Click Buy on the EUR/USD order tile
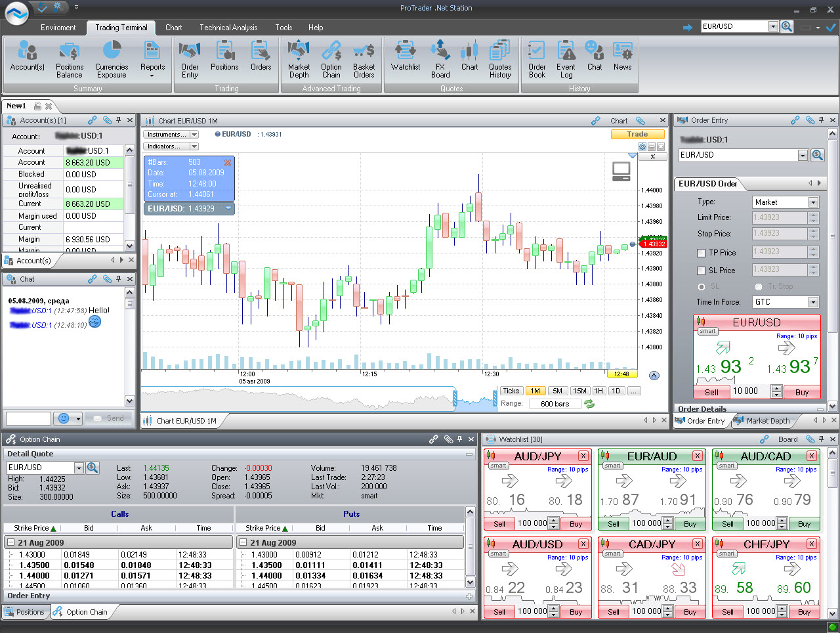 [802, 392]
